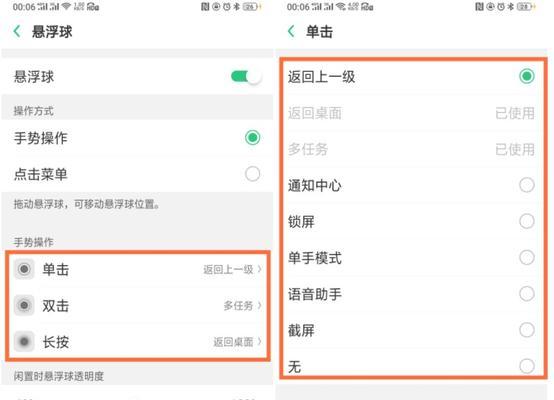Tap back arrow beside 悬浮球 title
This screenshot has width=554, height=400.
pos(17,31)
